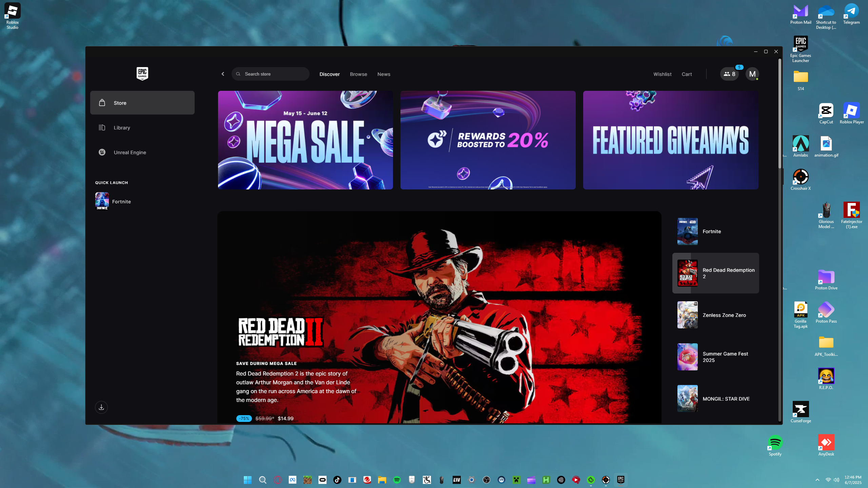Open the M profile avatar menu
868x488 pixels.
(752, 74)
